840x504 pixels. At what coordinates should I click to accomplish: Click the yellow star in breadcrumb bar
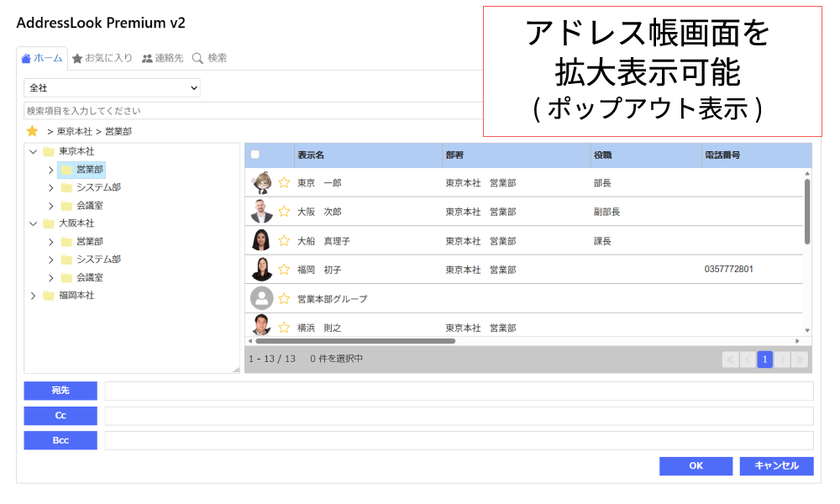point(32,131)
